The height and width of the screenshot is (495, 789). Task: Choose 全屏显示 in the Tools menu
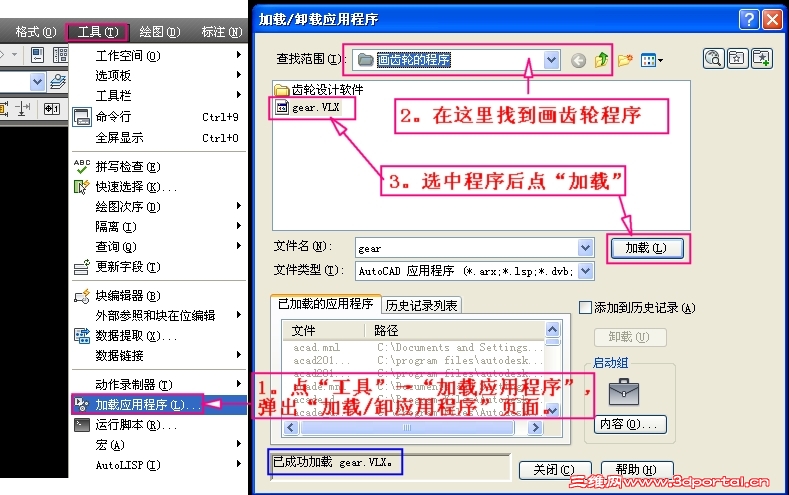[x=159, y=137]
